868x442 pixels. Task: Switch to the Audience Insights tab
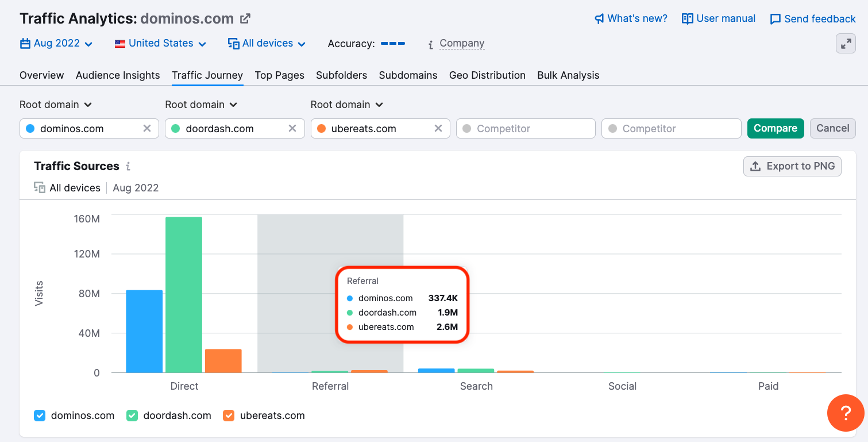point(118,75)
